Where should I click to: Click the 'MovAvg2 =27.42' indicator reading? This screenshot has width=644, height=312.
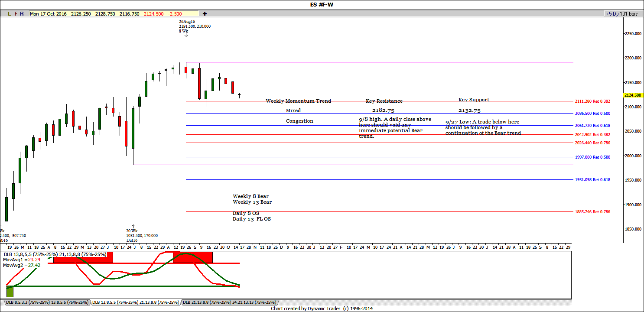click(x=21, y=265)
